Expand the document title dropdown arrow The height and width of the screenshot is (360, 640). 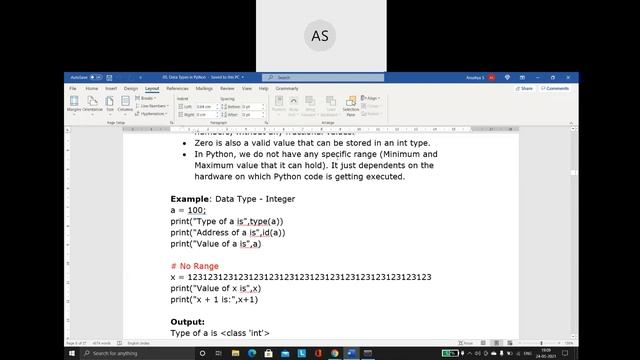243,77
